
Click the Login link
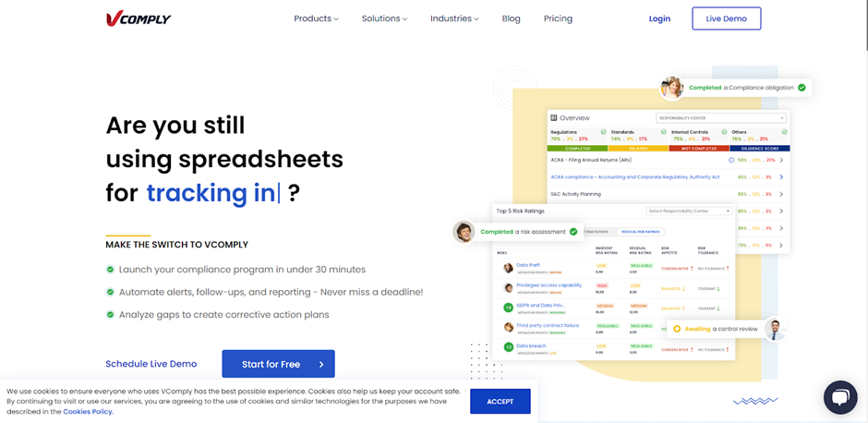(x=659, y=18)
